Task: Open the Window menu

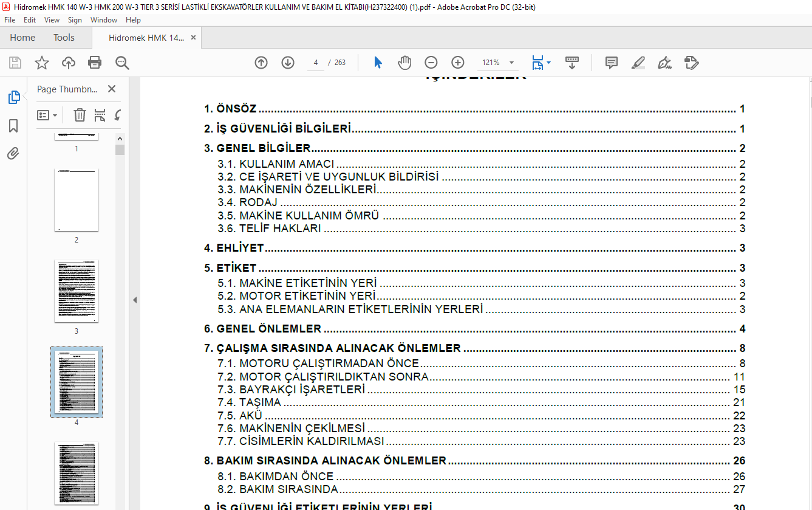Action: 104,20
